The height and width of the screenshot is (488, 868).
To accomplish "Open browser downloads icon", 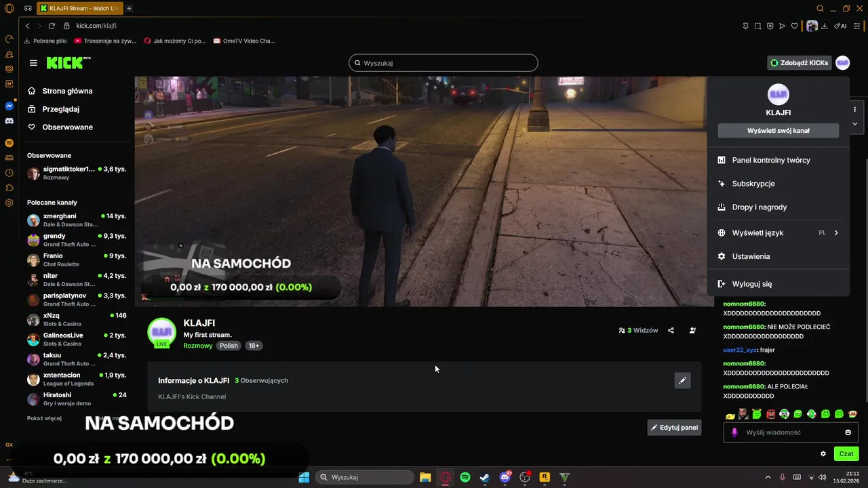I will click(825, 26).
